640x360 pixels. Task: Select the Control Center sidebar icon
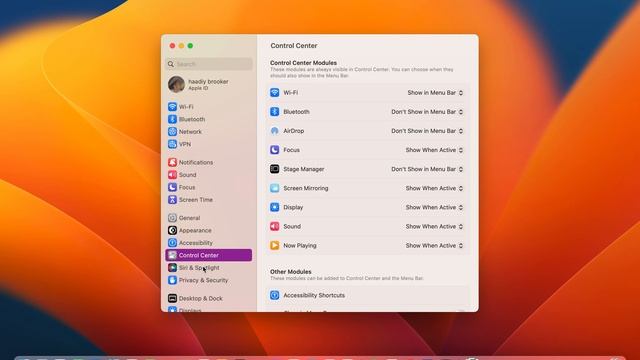pyautogui.click(x=172, y=255)
